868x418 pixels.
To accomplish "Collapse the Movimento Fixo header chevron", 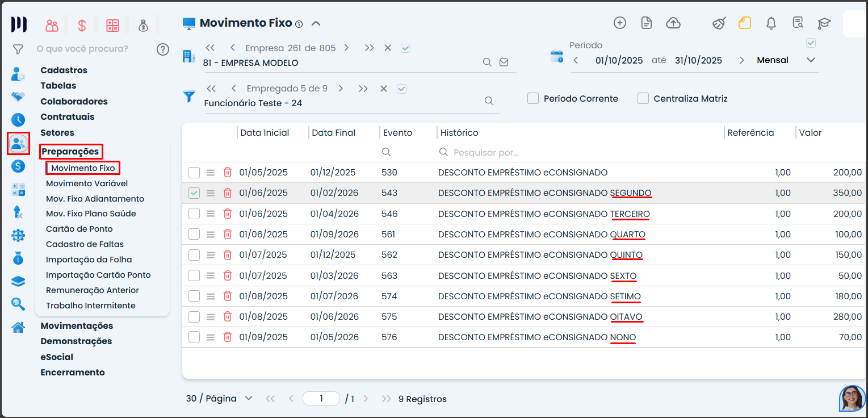I will tap(316, 23).
